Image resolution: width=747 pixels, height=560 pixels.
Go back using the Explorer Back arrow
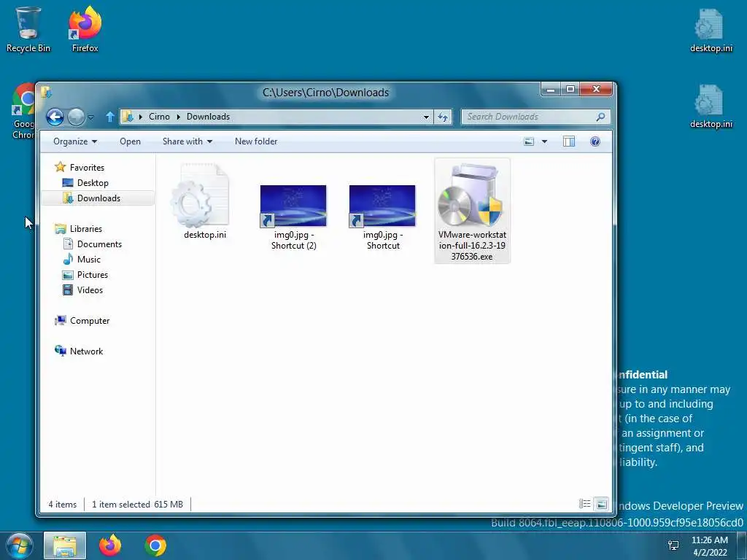click(x=55, y=117)
